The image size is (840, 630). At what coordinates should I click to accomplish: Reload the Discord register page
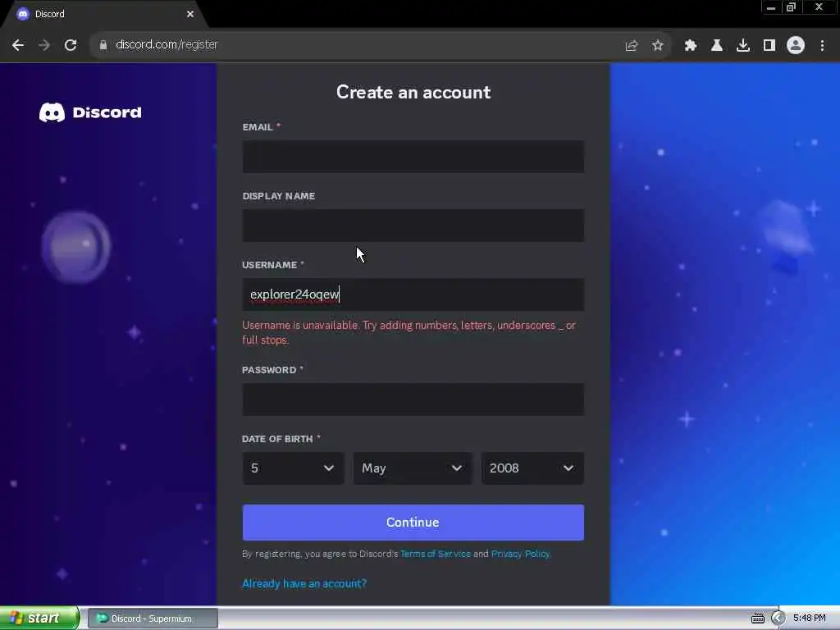pyautogui.click(x=71, y=45)
